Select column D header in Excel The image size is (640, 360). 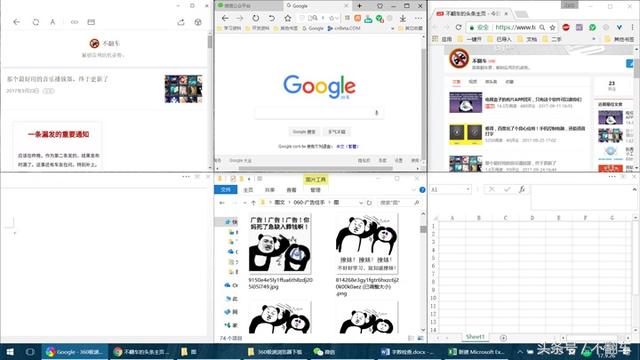click(x=532, y=218)
